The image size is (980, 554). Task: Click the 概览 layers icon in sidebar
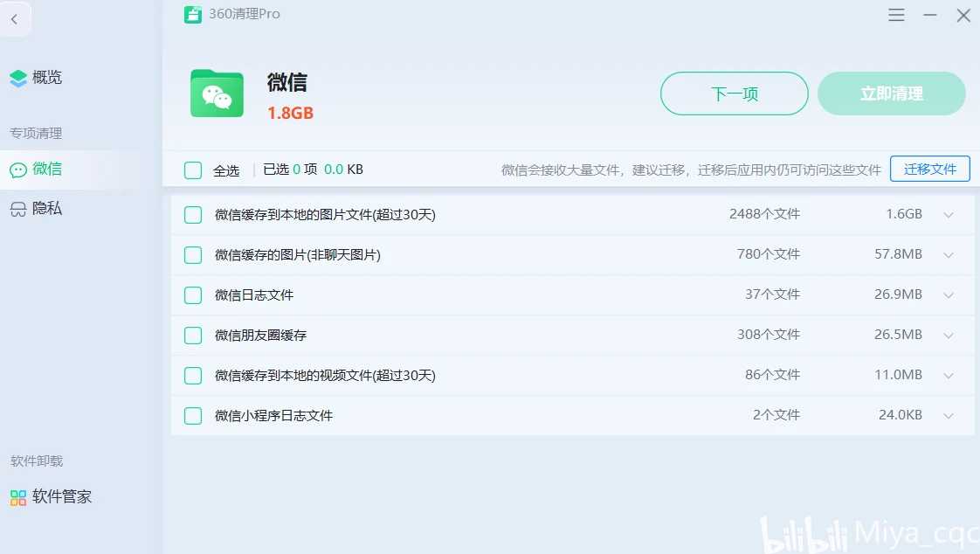tap(18, 78)
